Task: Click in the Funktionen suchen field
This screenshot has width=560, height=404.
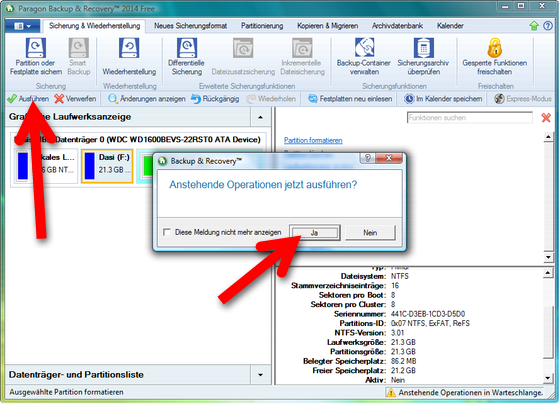Action: [470, 118]
